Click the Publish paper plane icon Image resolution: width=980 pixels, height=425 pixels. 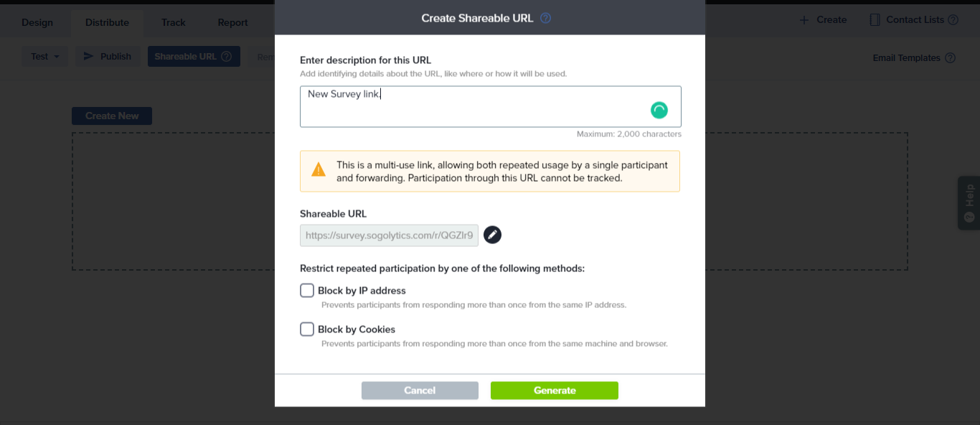(x=89, y=56)
